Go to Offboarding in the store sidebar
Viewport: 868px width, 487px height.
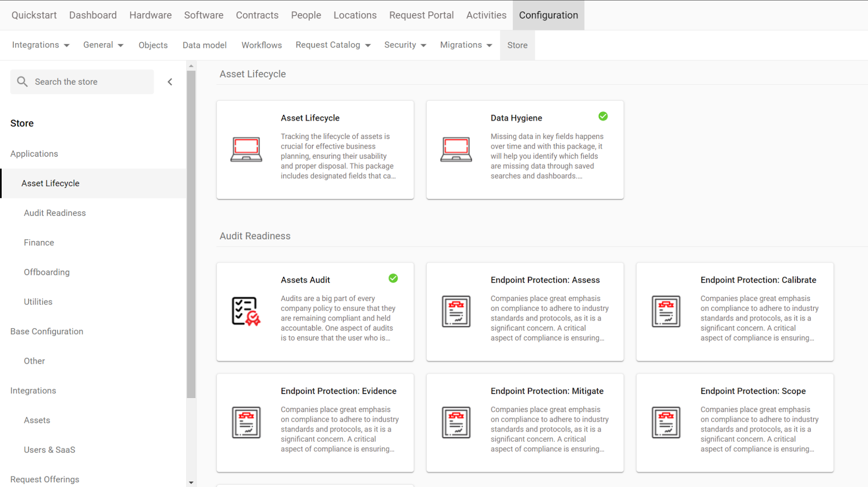47,272
